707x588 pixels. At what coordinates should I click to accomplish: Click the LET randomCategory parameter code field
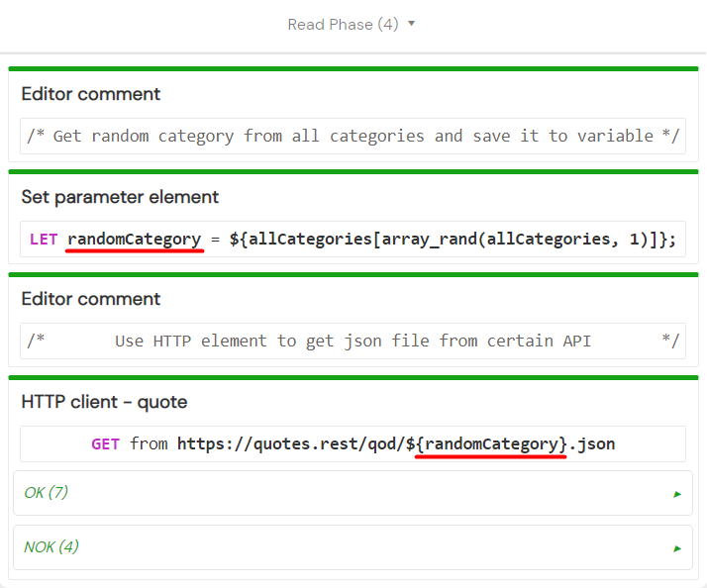pos(353,239)
